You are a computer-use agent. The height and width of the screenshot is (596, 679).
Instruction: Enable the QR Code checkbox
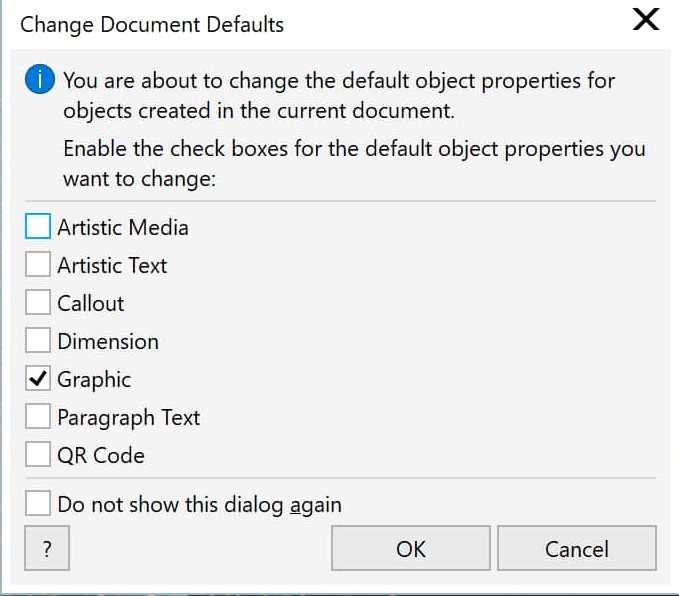pos(38,454)
